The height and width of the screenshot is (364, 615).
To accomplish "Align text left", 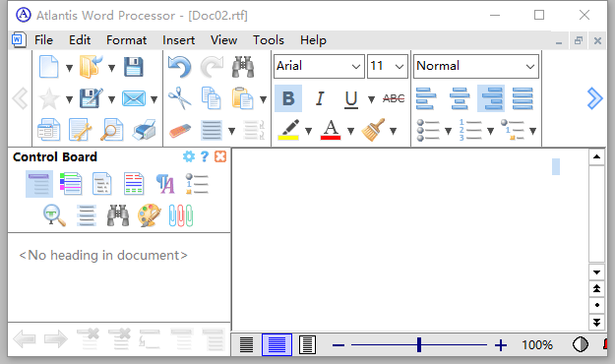I will [x=426, y=98].
